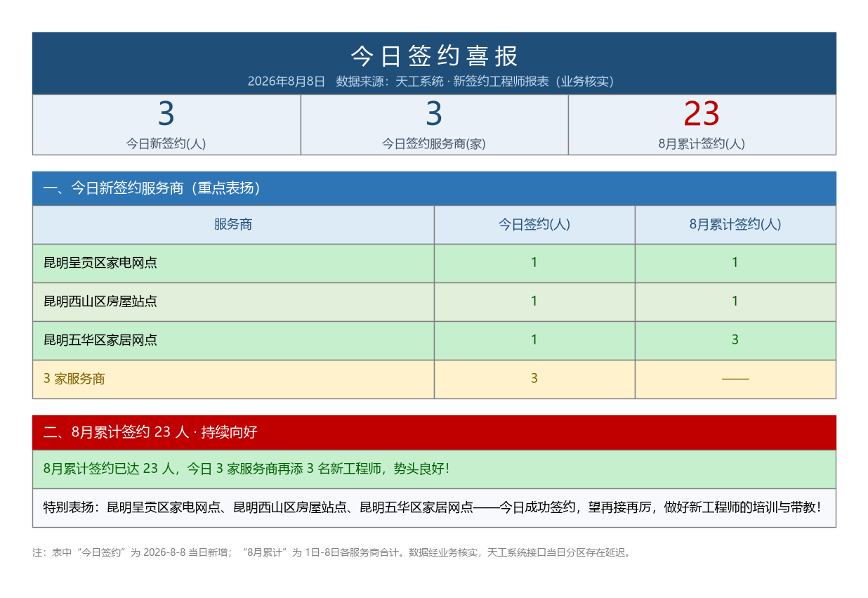Click the grey footnote starting with 注：表中

[333, 553]
